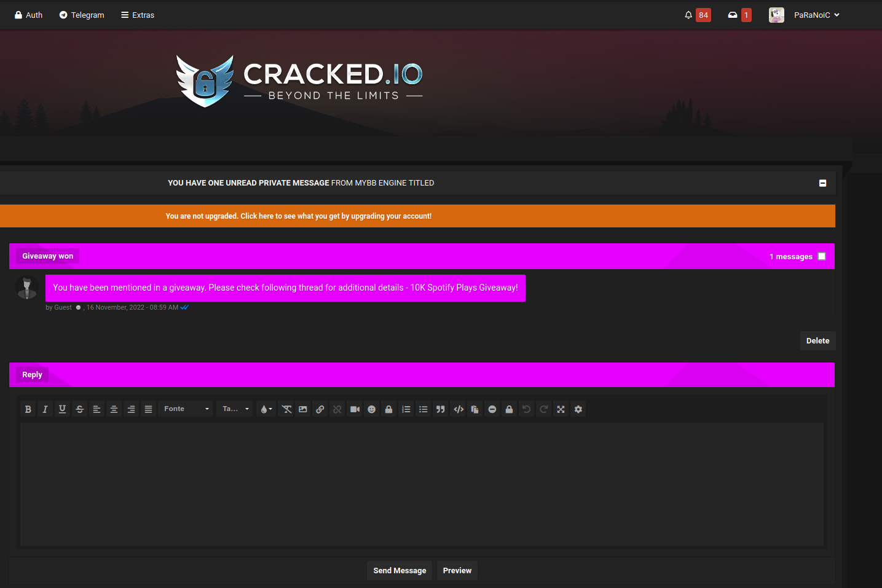The image size is (882, 588).
Task: Open the font color droplet picker
Action: click(x=266, y=409)
